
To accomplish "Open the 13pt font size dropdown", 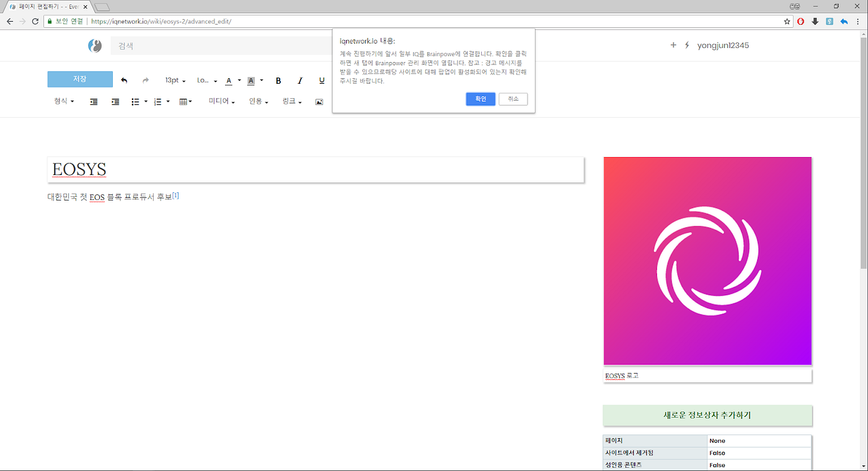I will (174, 80).
